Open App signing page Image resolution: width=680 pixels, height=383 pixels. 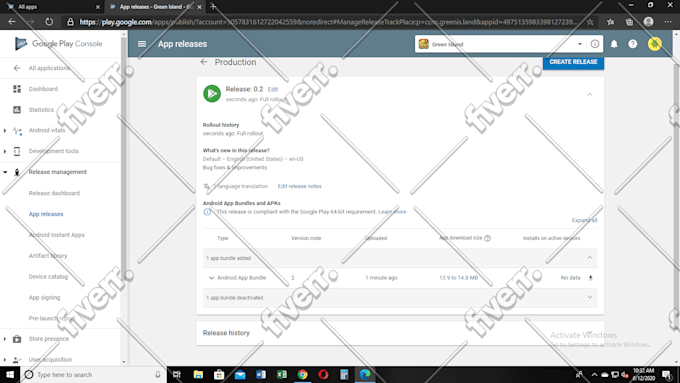coord(44,297)
